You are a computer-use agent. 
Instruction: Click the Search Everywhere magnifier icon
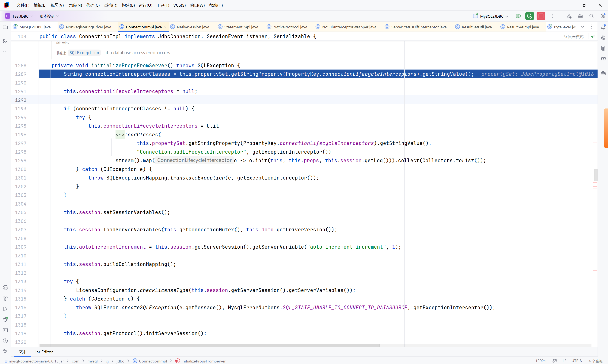(591, 16)
